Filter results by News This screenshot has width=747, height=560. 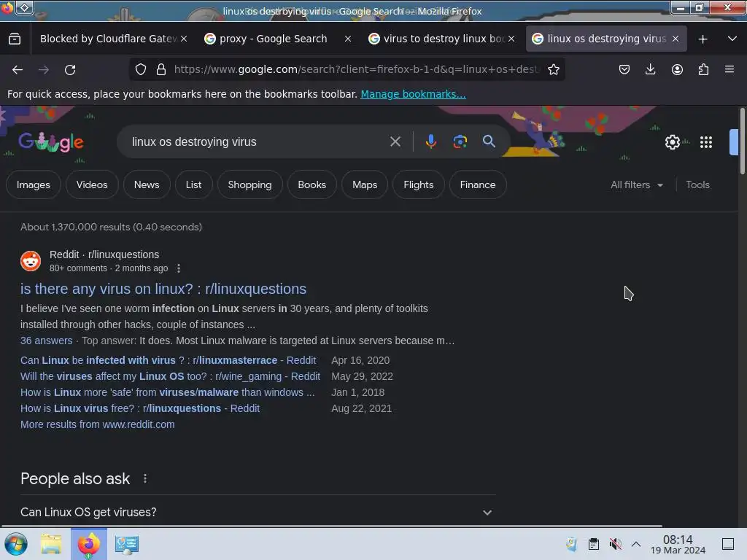pyautogui.click(x=147, y=184)
